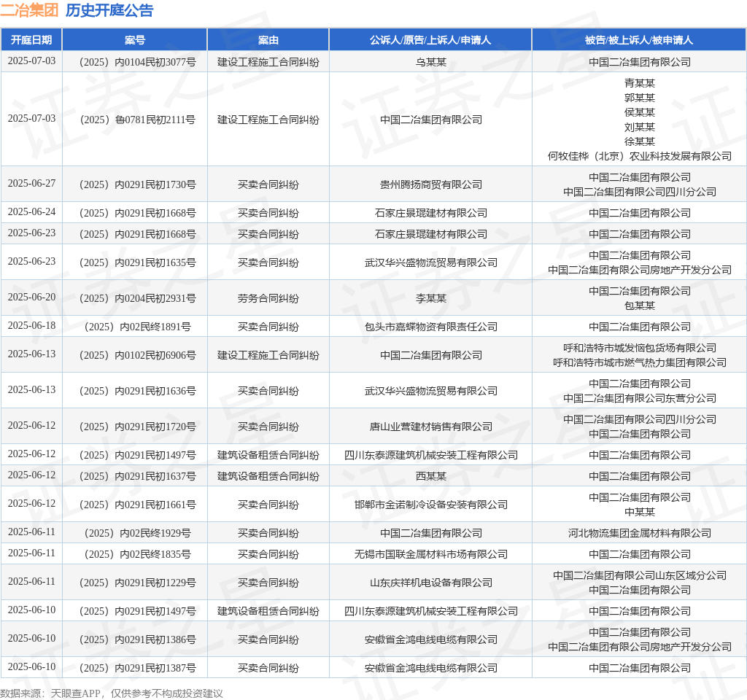Click 四川东泰源建筑机械安装工程有限公司 in 2025-06-12 row

[x=430, y=455]
